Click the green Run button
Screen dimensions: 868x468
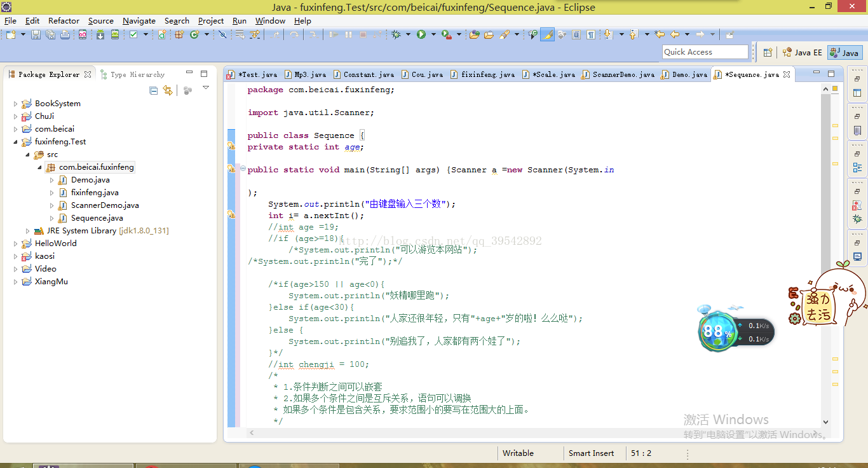coord(421,35)
